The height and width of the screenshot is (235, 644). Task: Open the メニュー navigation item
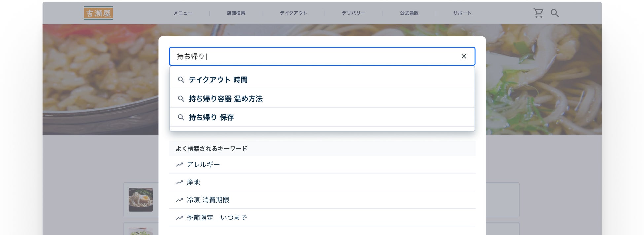coord(183,13)
